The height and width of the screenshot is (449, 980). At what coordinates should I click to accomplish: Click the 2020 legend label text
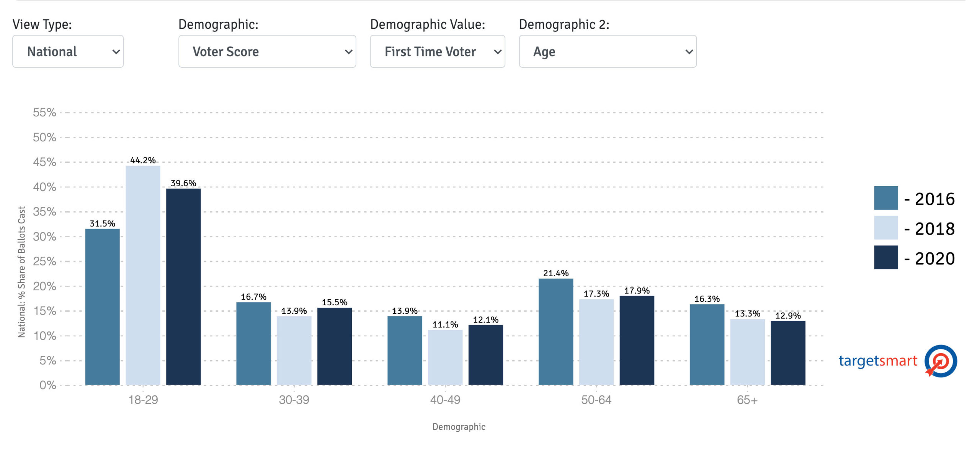tap(934, 259)
